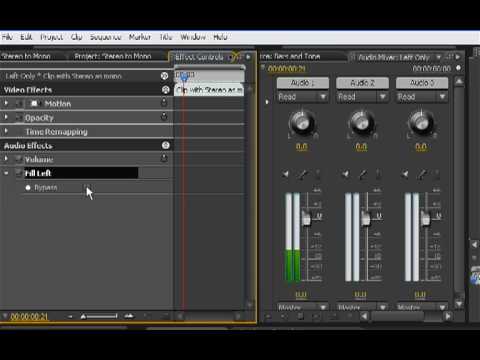The height and width of the screenshot is (360, 480).
Task: Collapse Video Effects section with round icon
Action: 166,89
